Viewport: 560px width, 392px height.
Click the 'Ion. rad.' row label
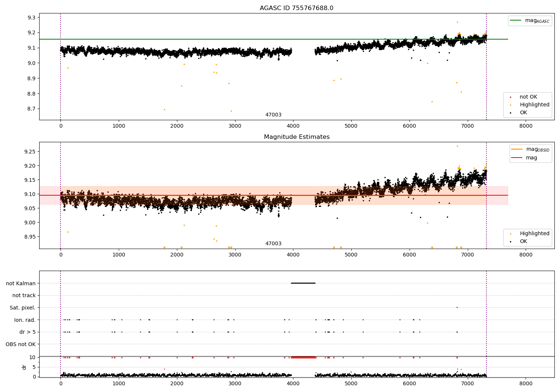(25, 320)
